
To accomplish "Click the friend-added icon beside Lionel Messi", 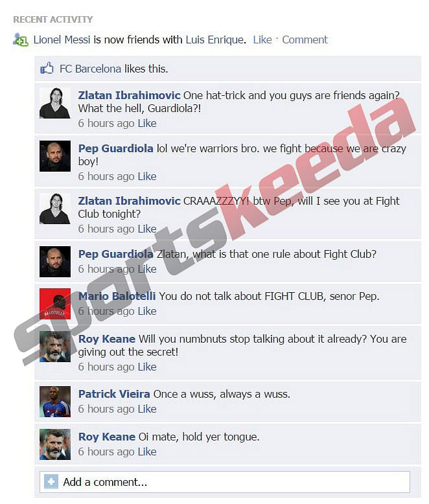I will [21, 40].
